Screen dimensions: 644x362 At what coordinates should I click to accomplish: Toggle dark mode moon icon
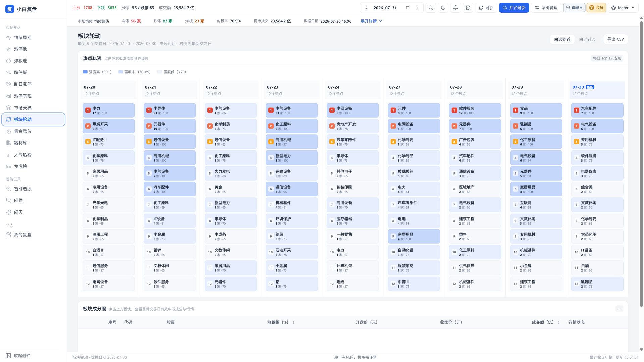click(x=443, y=8)
